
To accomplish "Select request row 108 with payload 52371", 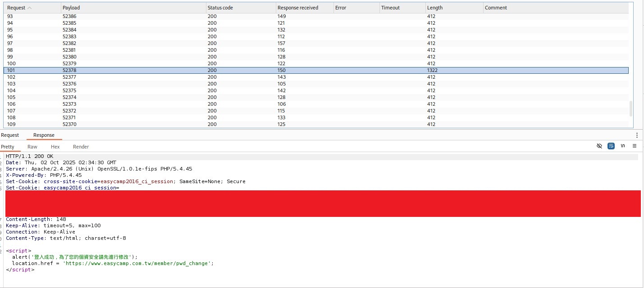I will coord(316,117).
